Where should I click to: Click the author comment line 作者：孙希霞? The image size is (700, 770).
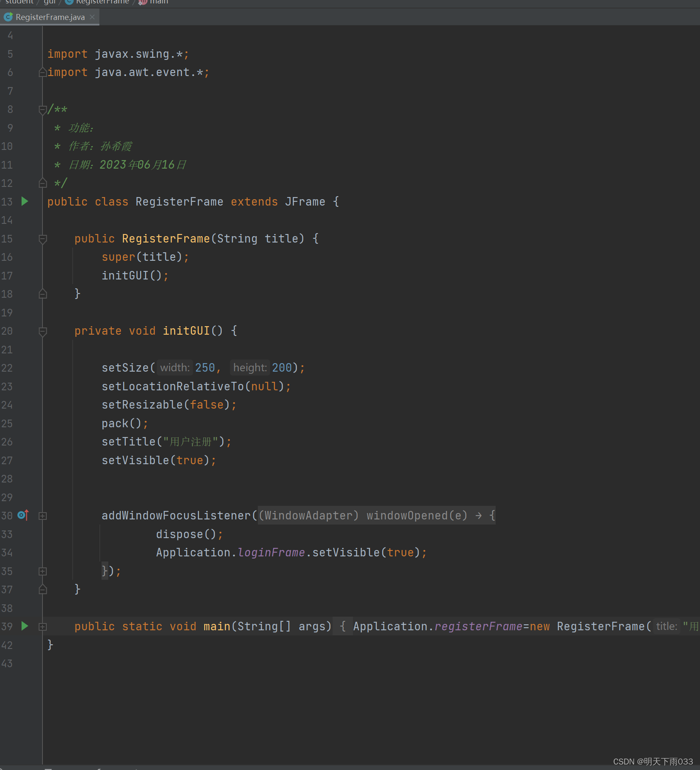click(x=93, y=146)
